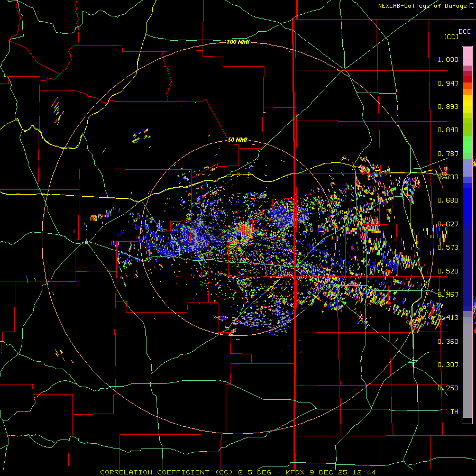Image resolution: width=476 pixels, height=476 pixels.
Task: Select the 0.253 scale value
Action: click(x=448, y=388)
